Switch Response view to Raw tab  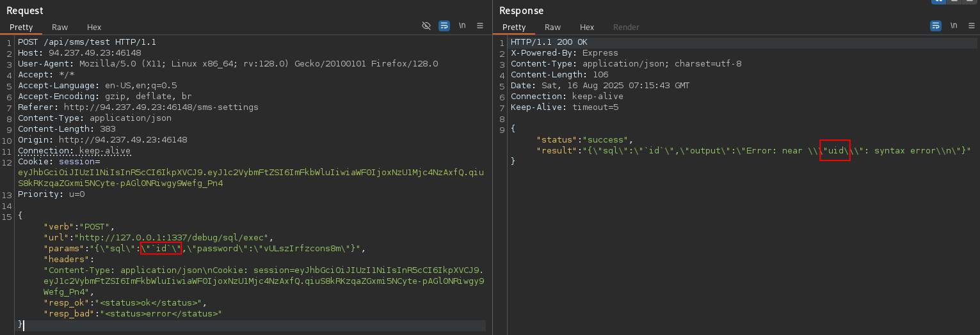552,27
